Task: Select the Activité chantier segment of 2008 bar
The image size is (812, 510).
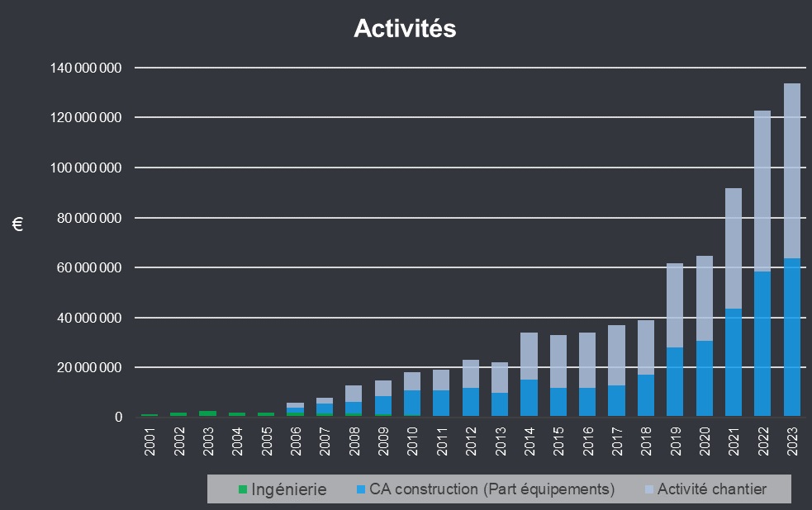Action: click(x=354, y=394)
